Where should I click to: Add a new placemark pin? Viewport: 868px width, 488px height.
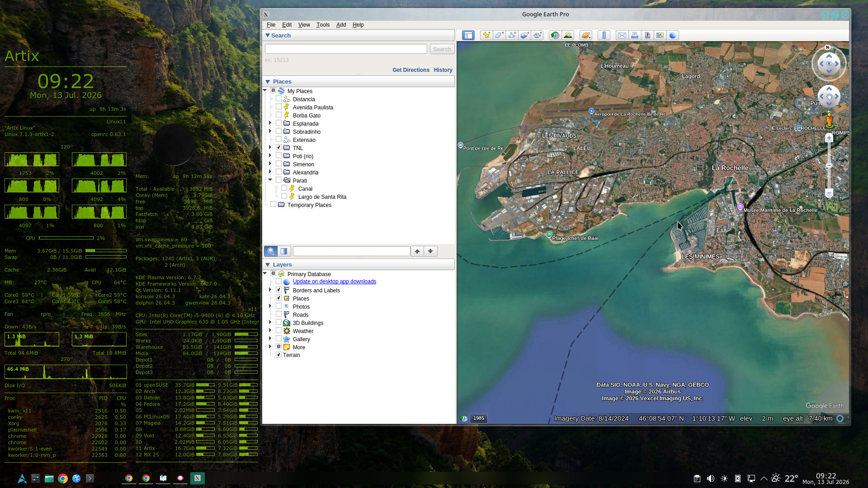[x=486, y=35]
